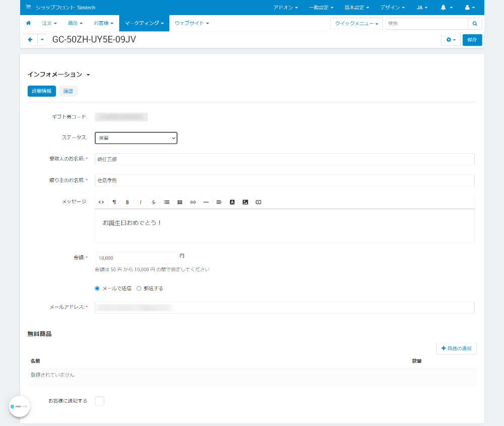Viewport: 504px width, 426px height.
Task: Open the マーケティング menu
Action: coord(144,23)
